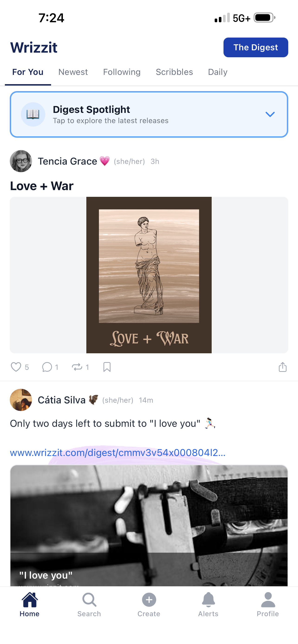The width and height of the screenshot is (298, 644).
Task: Open Cátia Silva's profile avatar
Action: [x=21, y=400]
